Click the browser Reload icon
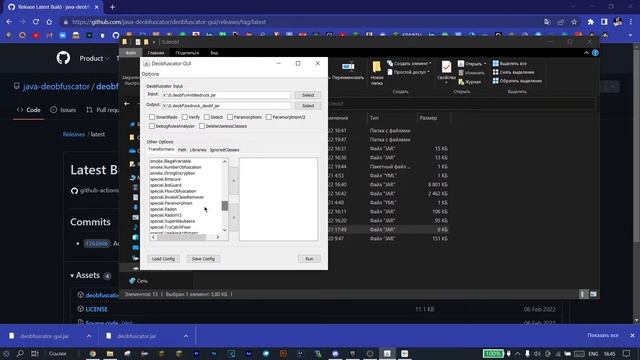 (36, 22)
